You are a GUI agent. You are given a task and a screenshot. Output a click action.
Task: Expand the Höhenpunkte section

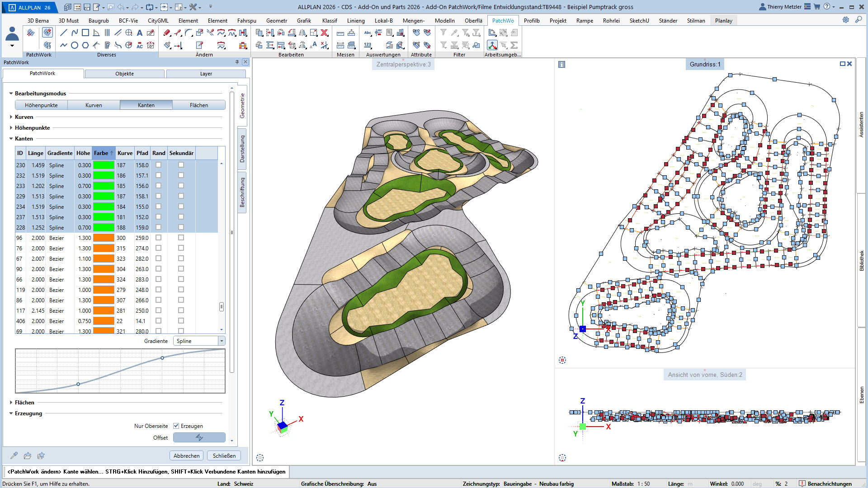pos(11,128)
